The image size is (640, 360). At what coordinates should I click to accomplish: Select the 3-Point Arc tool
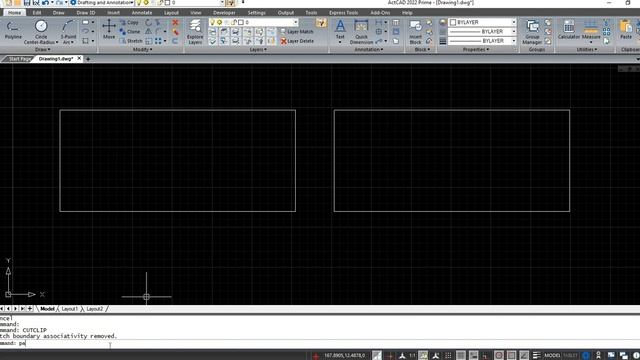(68, 32)
